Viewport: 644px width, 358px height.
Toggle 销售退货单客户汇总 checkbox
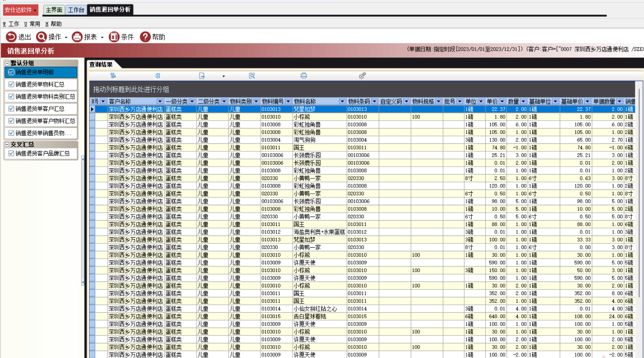[x=11, y=109]
